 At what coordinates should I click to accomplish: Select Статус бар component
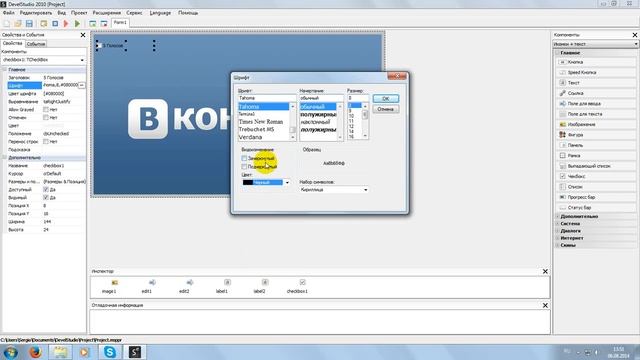pyautogui.click(x=596, y=208)
